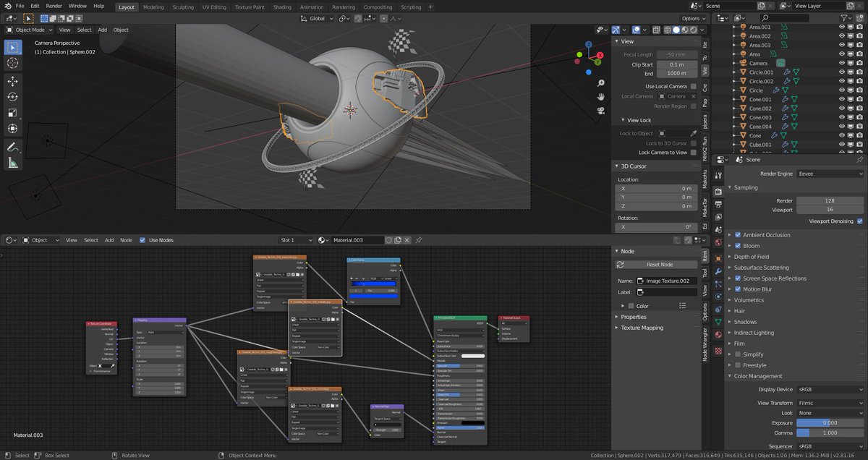Adjust the Exposure slider
The image size is (868, 460).
click(x=830, y=422)
